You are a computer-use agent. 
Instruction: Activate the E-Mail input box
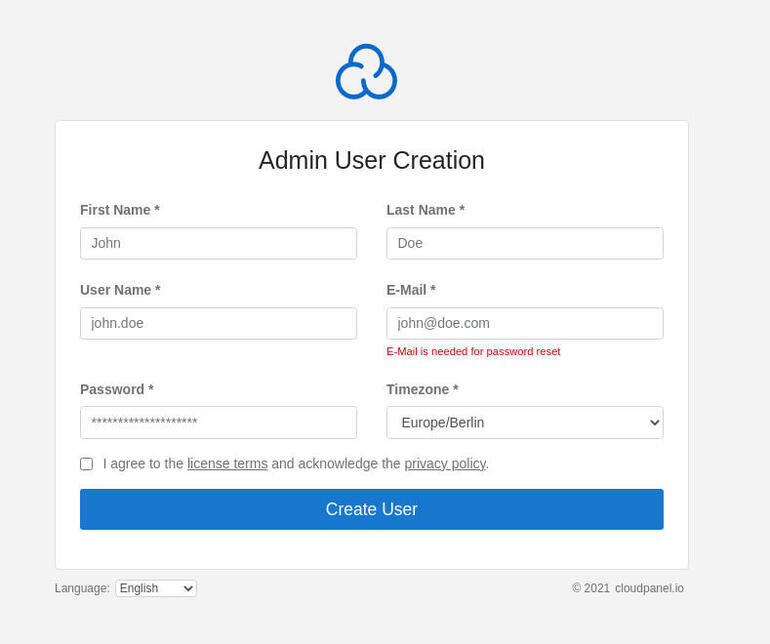coord(524,323)
